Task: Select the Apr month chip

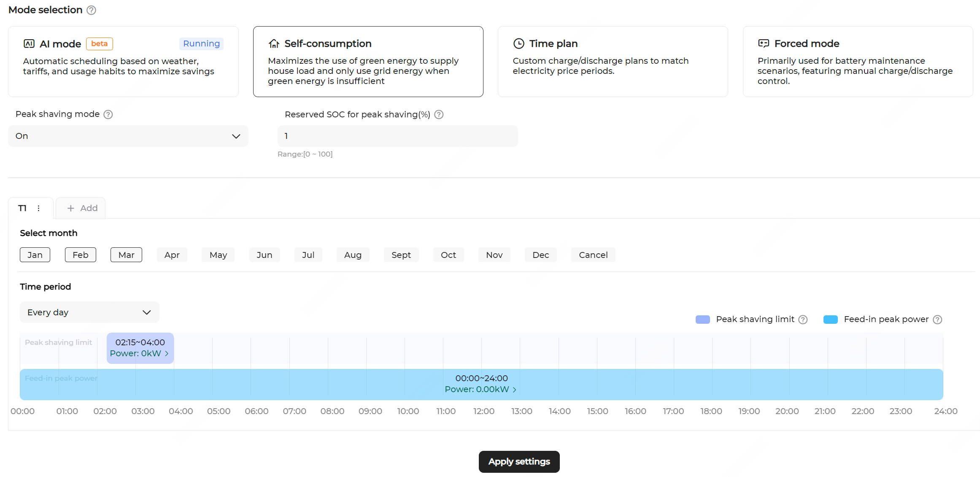Action: [x=172, y=255]
